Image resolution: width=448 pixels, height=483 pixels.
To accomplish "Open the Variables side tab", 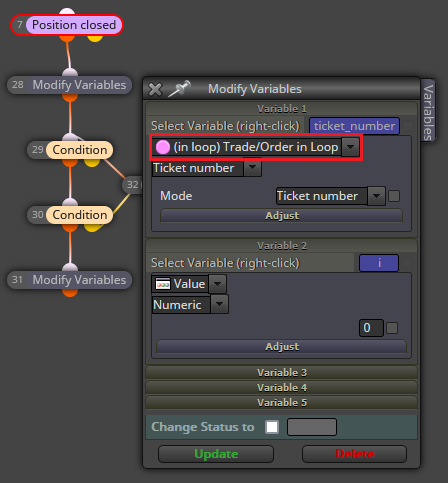I will click(428, 111).
